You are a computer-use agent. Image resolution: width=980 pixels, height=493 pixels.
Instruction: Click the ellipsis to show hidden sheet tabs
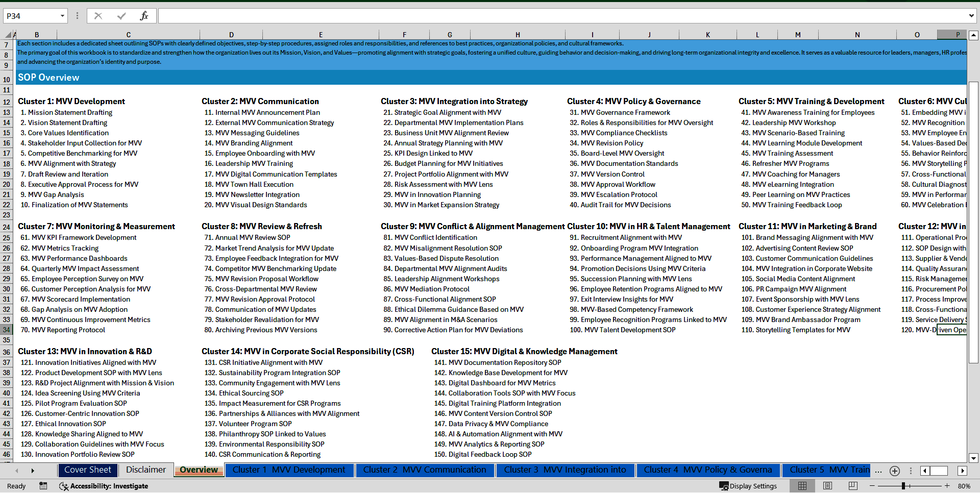878,470
